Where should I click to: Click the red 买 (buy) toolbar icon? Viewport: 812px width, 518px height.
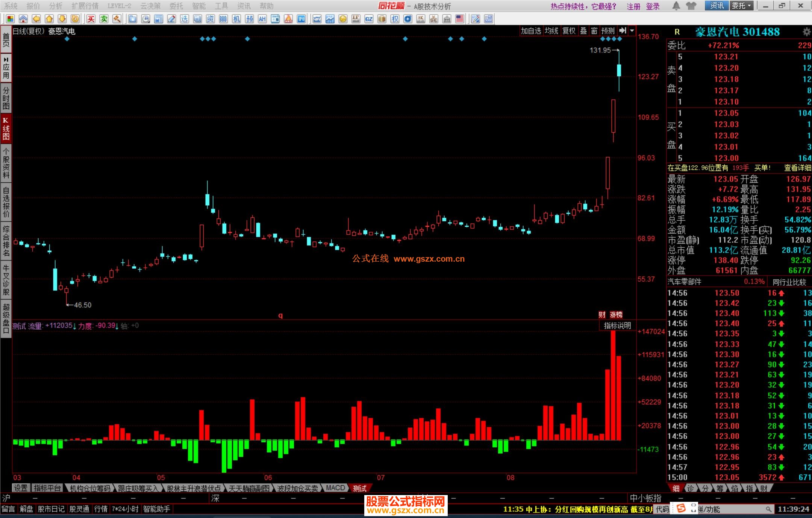[91, 19]
